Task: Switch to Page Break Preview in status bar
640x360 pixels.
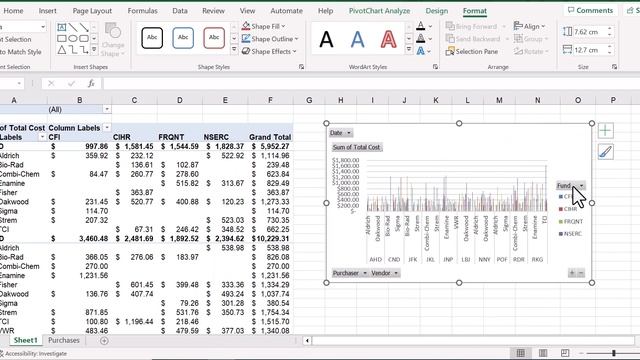Action: coord(565,353)
